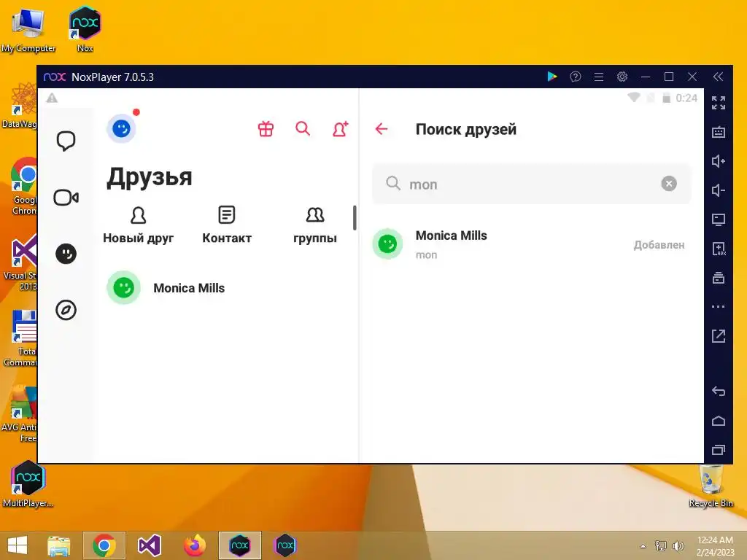Open Nox keyboard mapping icon
Viewport: 747px width, 560px height.
coord(719,132)
